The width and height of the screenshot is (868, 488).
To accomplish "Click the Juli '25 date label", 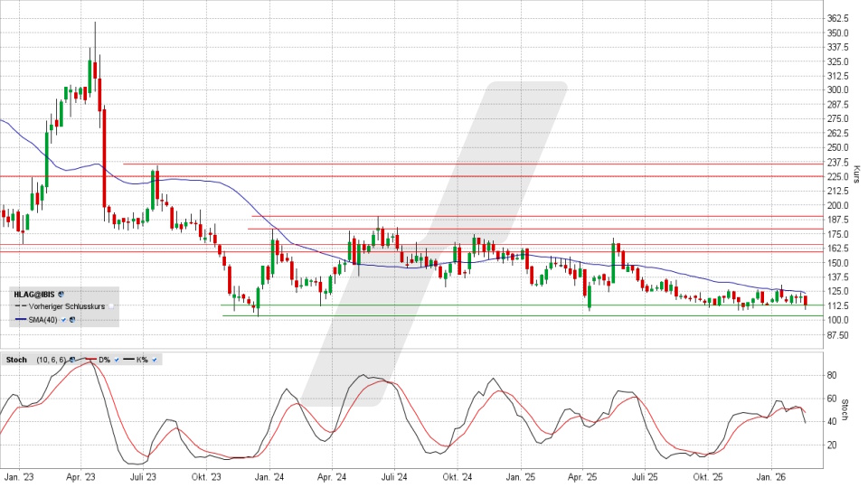I will pyautogui.click(x=645, y=477).
